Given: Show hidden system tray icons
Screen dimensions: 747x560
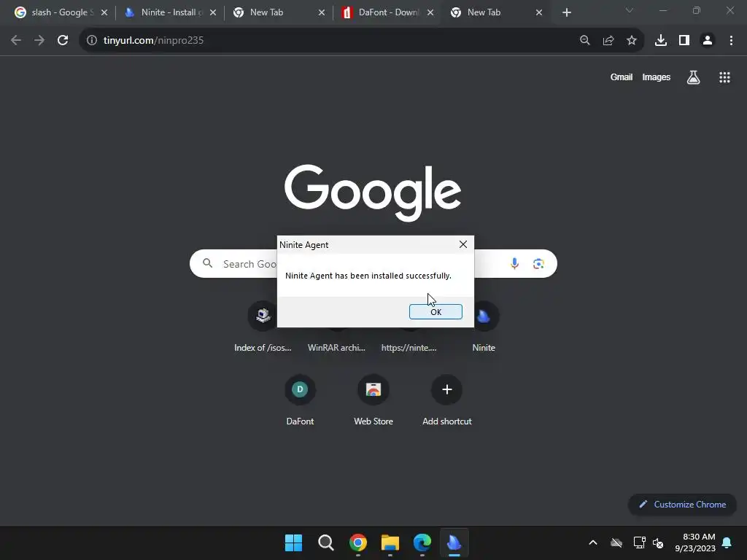Looking at the screenshot, I should [x=593, y=542].
